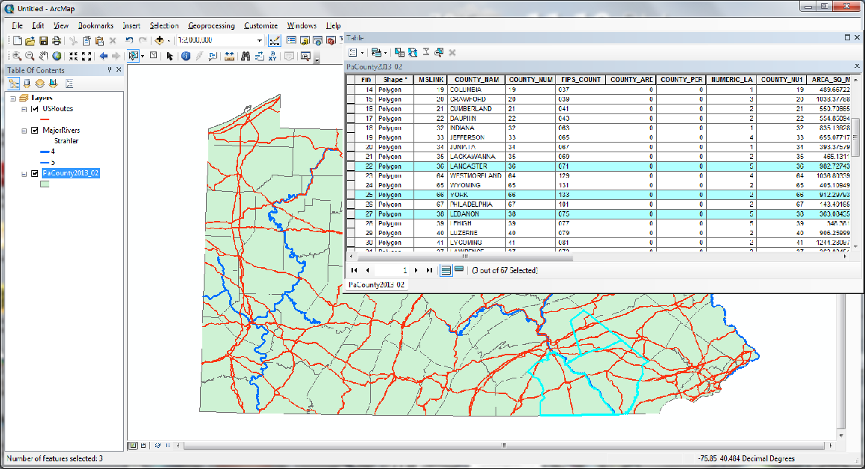This screenshot has width=868, height=471.
Task: Open the Measure ruler tool
Action: 229,57
